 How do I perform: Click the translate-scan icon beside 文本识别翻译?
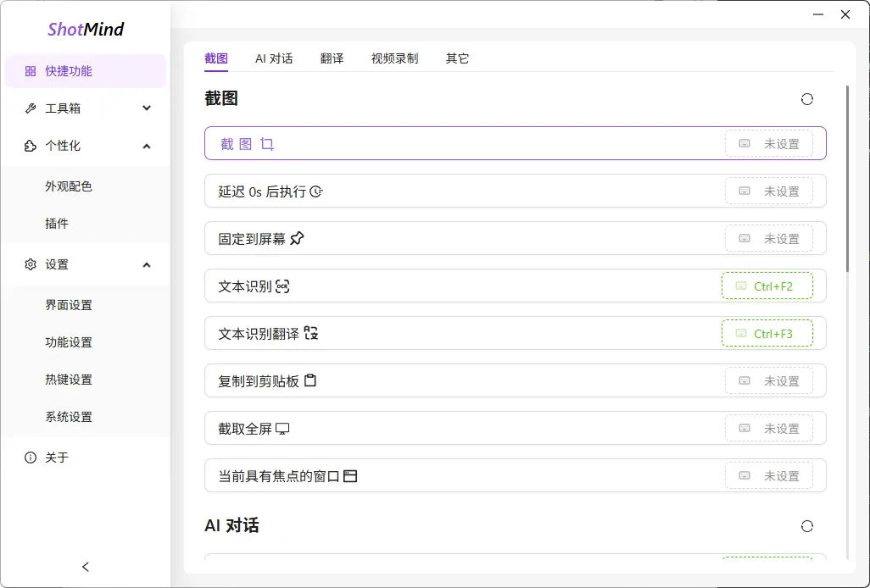(x=310, y=333)
